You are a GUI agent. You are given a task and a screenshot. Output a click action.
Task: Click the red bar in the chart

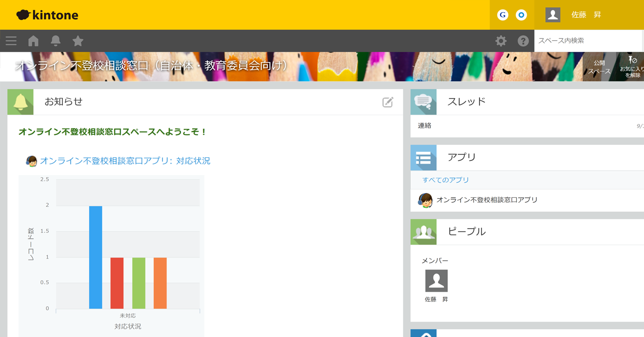coord(117,283)
